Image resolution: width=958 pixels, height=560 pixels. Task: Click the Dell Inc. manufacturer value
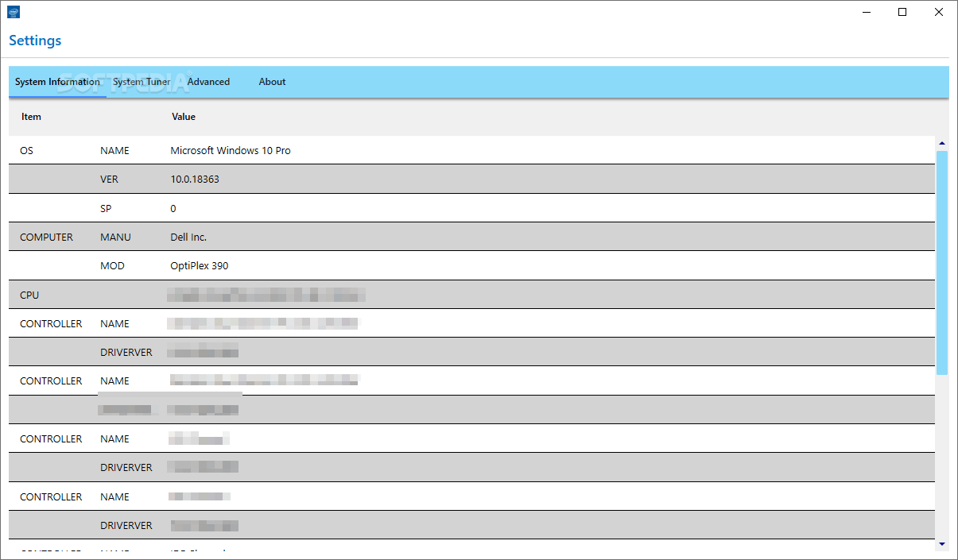click(188, 238)
